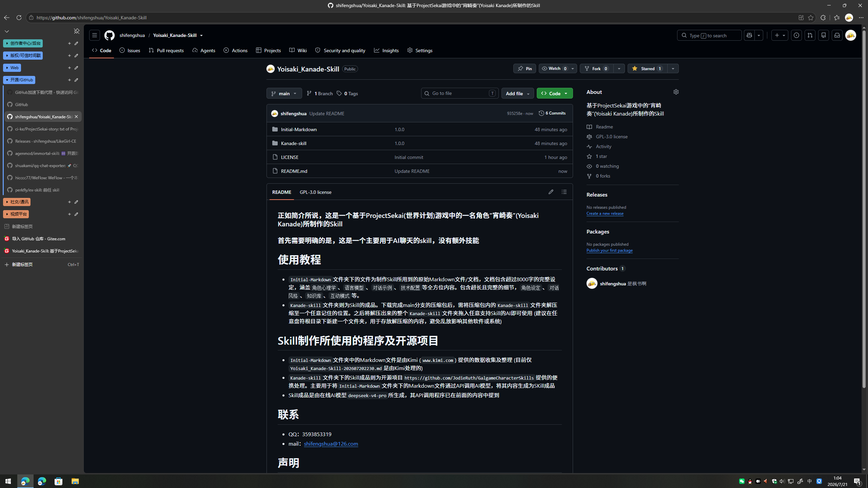Screen dimensions: 868x488
Task: Open the pull requests icon in header
Action: [810, 35]
